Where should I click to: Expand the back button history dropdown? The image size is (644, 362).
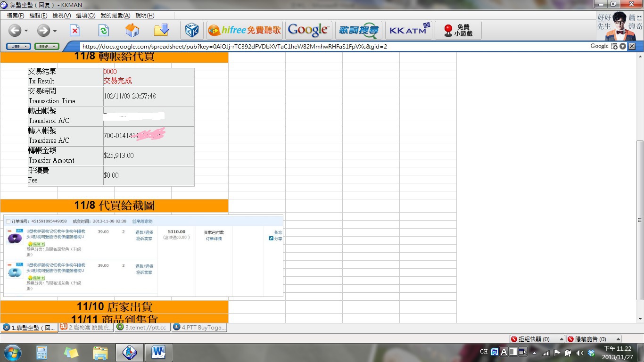(x=26, y=31)
